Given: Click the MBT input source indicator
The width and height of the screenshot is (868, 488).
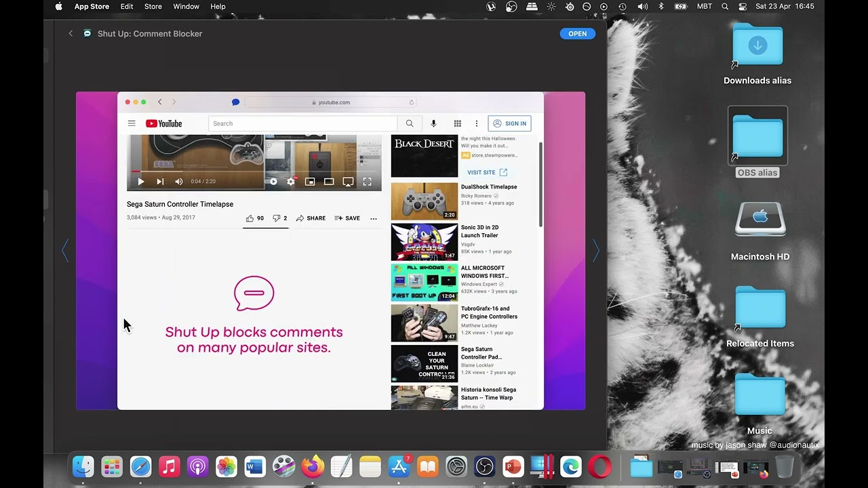Looking at the screenshot, I should pos(705,7).
